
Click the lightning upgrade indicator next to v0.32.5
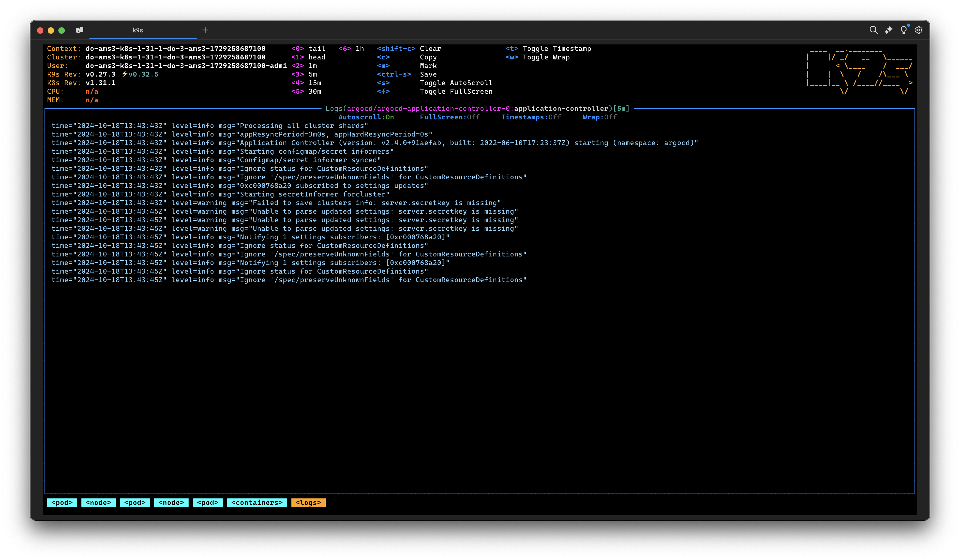click(x=124, y=74)
